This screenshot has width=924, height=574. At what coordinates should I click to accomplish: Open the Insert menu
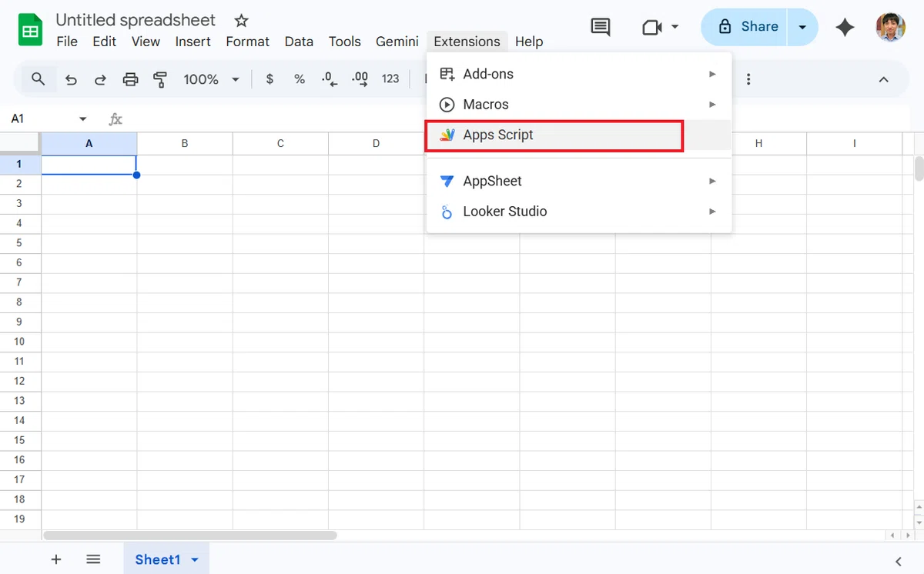192,42
